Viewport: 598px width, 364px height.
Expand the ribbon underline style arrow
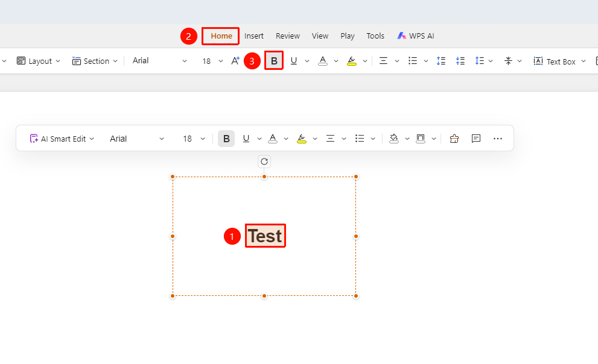(307, 61)
